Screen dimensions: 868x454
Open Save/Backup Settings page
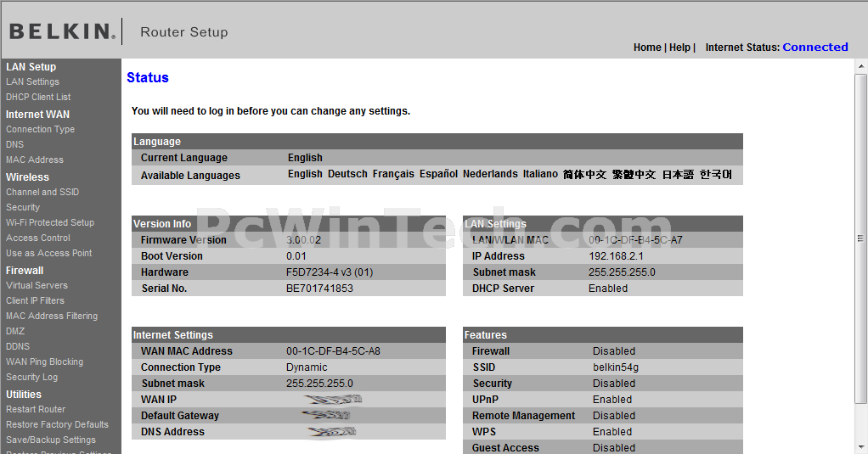(x=50, y=440)
